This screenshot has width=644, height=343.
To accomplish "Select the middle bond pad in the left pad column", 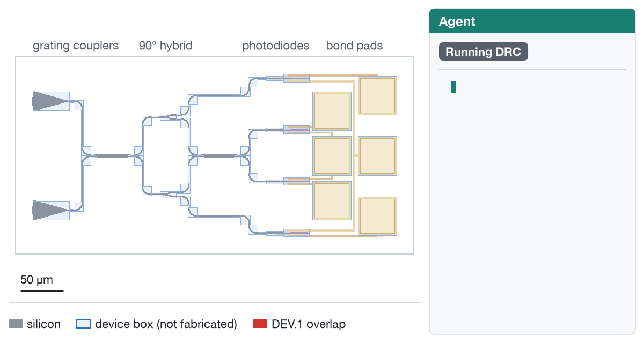I will 332,156.
